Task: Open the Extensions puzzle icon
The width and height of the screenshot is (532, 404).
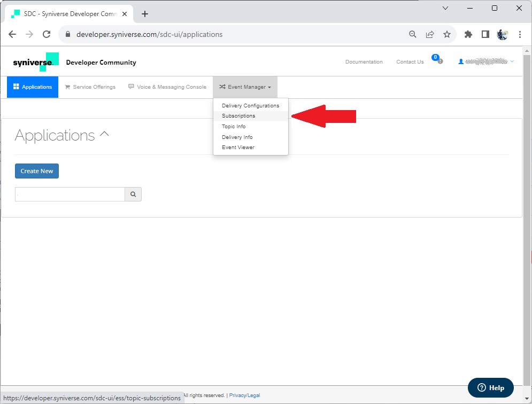Action: coord(468,34)
